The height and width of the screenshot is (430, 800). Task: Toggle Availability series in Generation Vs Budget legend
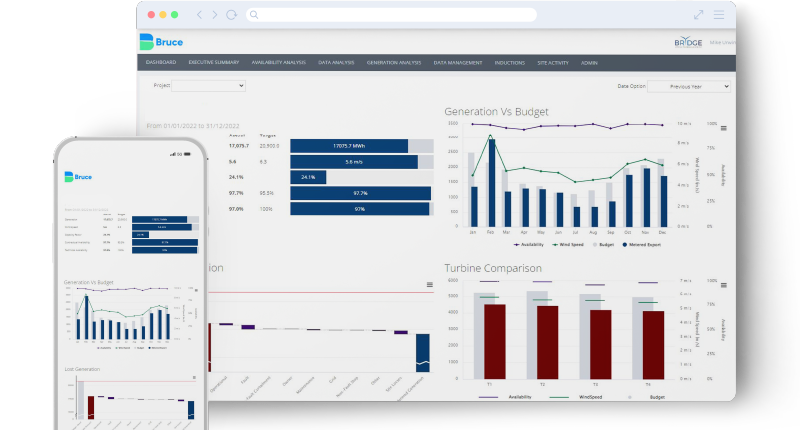529,245
